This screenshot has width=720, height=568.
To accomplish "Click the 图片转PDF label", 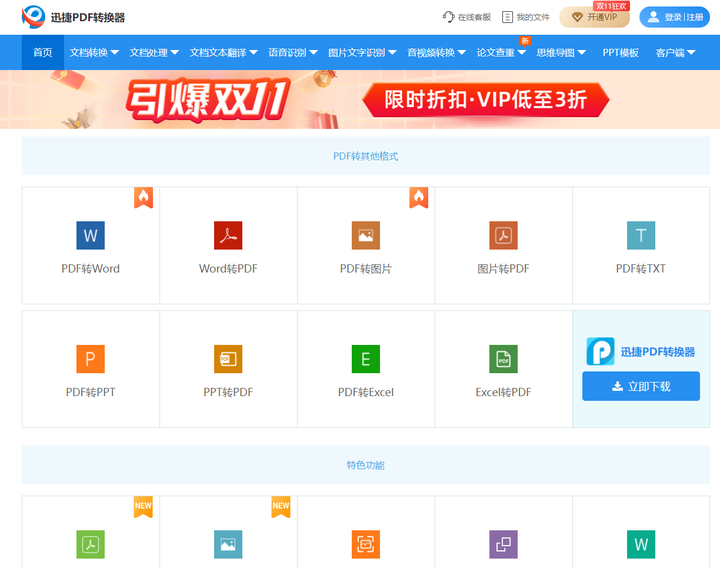I will coord(503,269).
